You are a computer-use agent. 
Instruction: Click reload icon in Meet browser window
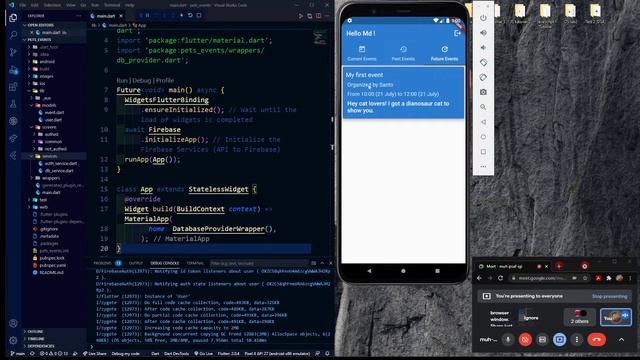click(x=500, y=278)
